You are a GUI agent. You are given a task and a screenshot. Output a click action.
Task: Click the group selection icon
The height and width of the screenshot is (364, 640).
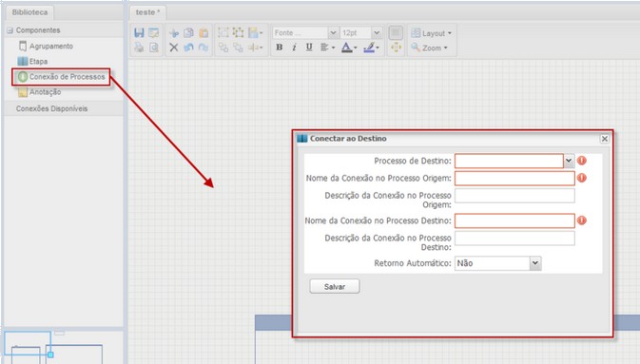pos(223,32)
